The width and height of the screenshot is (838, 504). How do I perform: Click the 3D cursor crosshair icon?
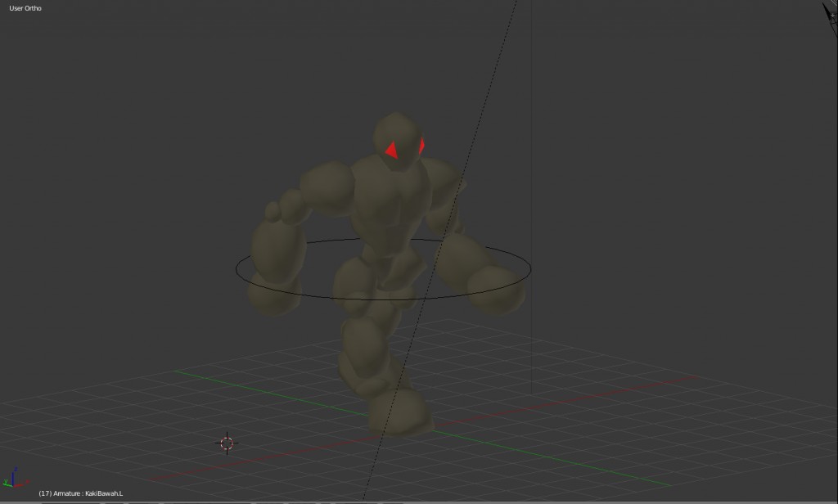[x=227, y=443]
